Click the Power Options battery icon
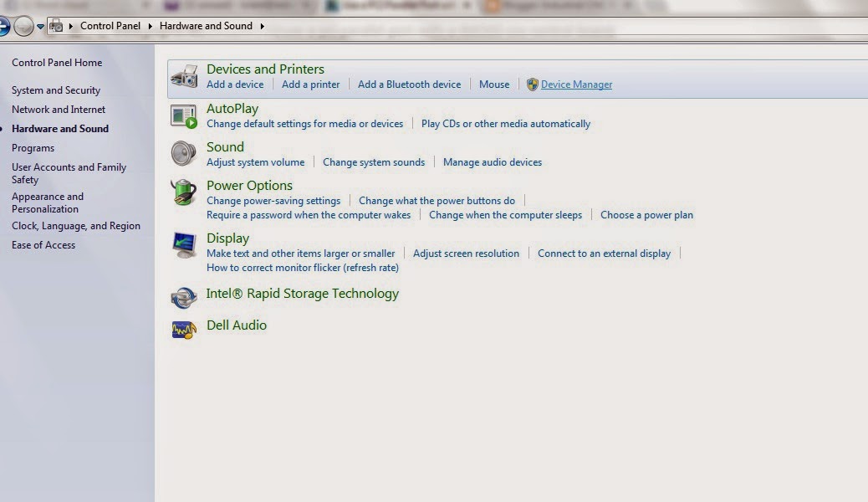 tap(183, 192)
